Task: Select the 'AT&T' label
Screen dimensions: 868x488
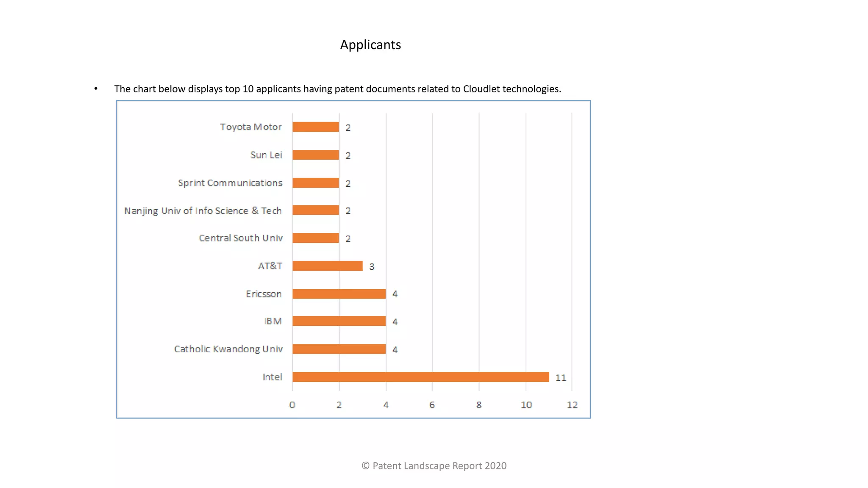Action: [270, 266]
